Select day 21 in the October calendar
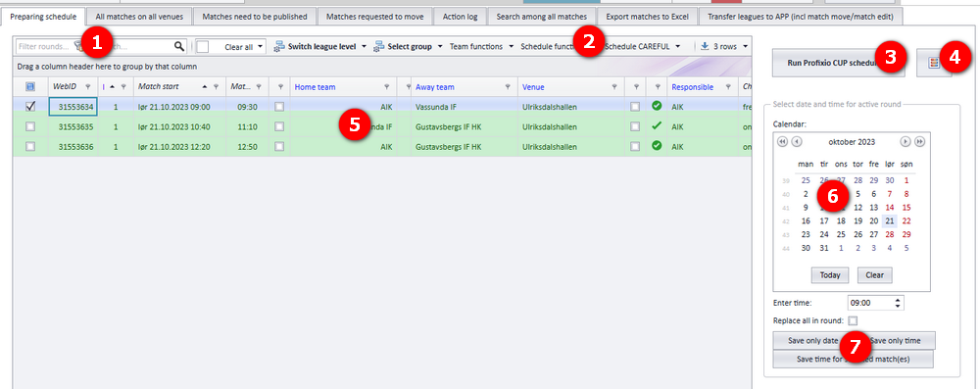The image size is (980, 389). pyautogui.click(x=890, y=220)
